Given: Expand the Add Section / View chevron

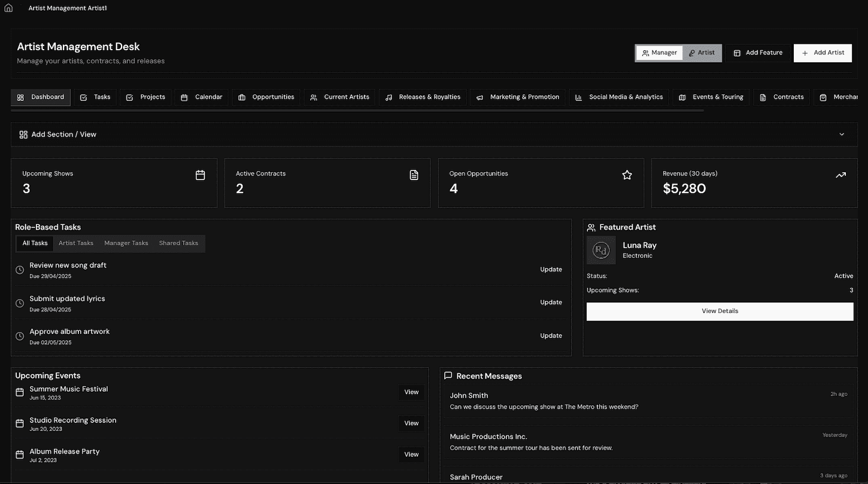Looking at the screenshot, I should pyautogui.click(x=842, y=135).
